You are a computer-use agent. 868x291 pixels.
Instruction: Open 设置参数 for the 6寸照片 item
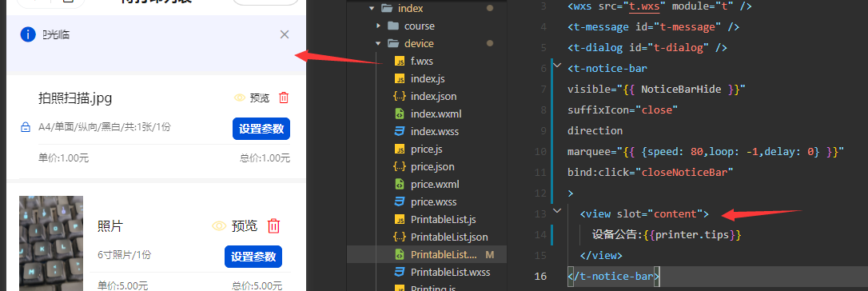253,257
